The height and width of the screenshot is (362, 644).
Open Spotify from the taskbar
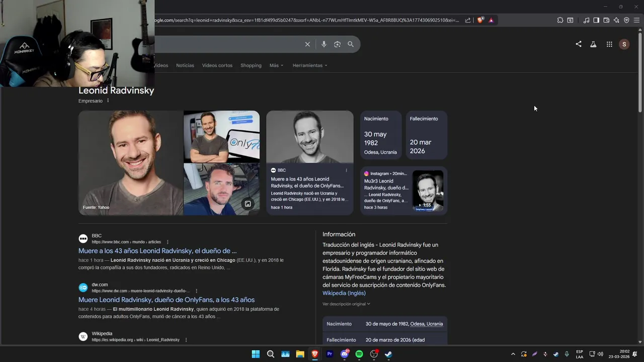[x=359, y=354]
